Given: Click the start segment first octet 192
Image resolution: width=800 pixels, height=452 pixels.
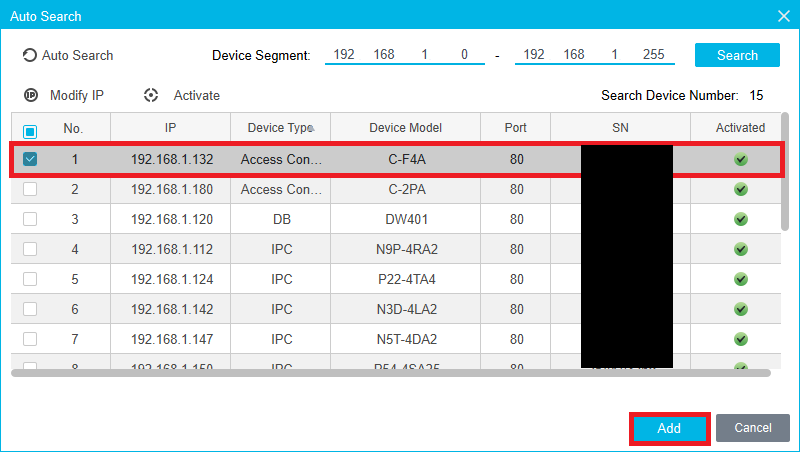Looking at the screenshot, I should click(344, 54).
